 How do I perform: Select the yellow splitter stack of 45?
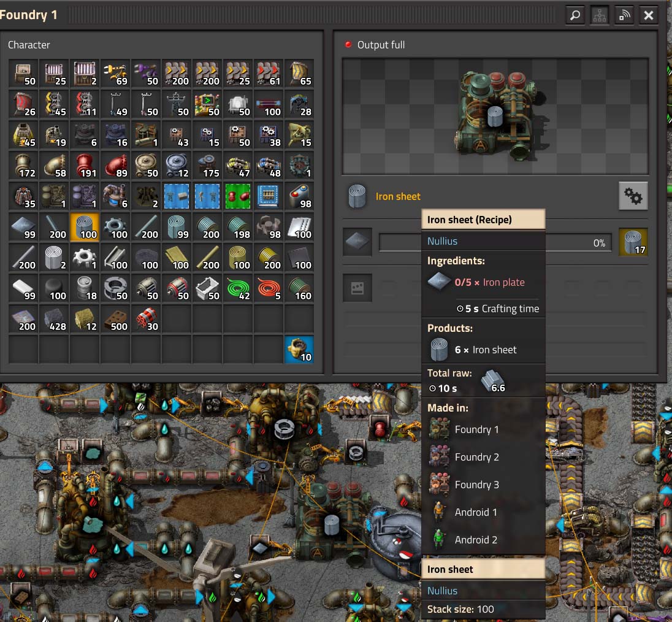click(54, 105)
